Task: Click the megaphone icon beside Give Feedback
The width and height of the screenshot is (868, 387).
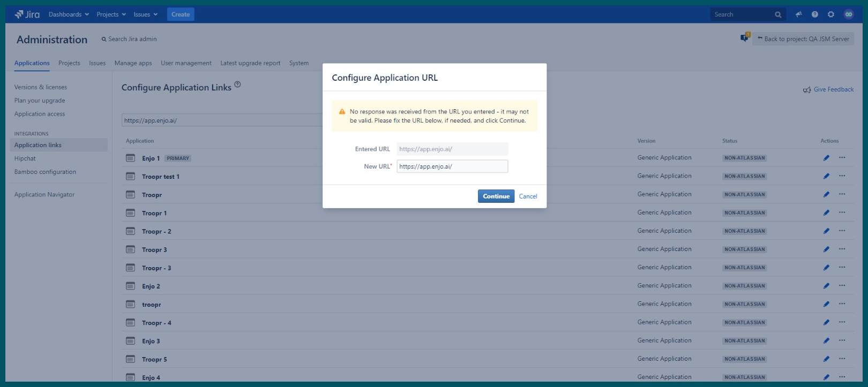Action: 807,90
